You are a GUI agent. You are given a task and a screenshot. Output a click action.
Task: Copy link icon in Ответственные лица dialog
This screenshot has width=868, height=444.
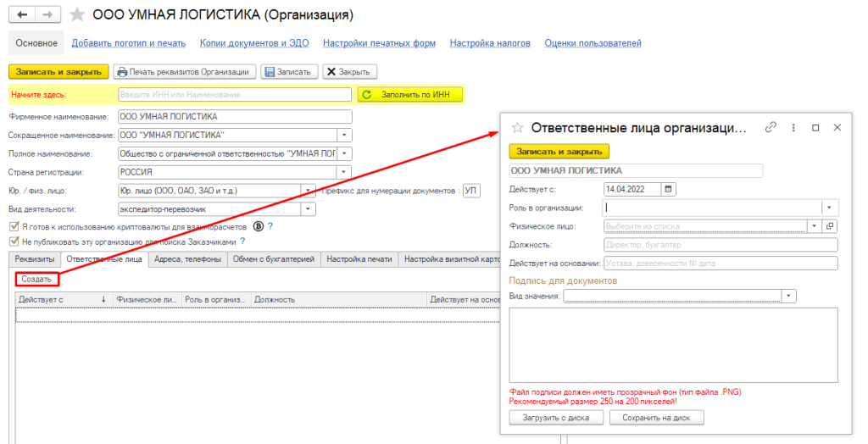pyautogui.click(x=770, y=127)
